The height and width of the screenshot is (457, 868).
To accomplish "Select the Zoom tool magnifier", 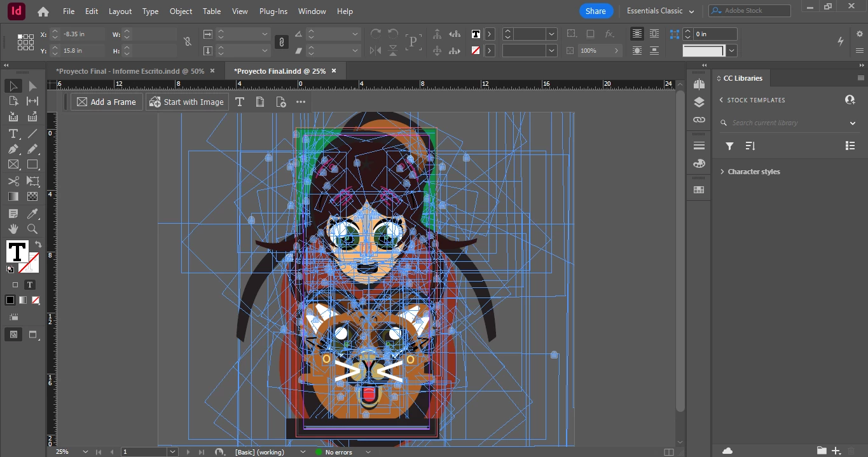I will pyautogui.click(x=32, y=229).
